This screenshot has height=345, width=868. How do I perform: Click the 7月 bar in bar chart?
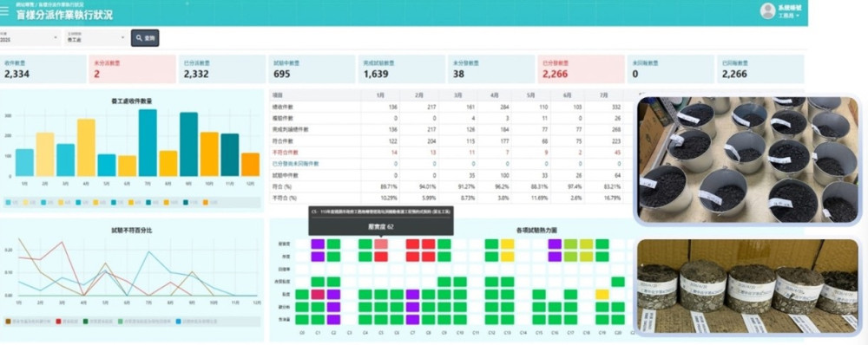pos(148,143)
